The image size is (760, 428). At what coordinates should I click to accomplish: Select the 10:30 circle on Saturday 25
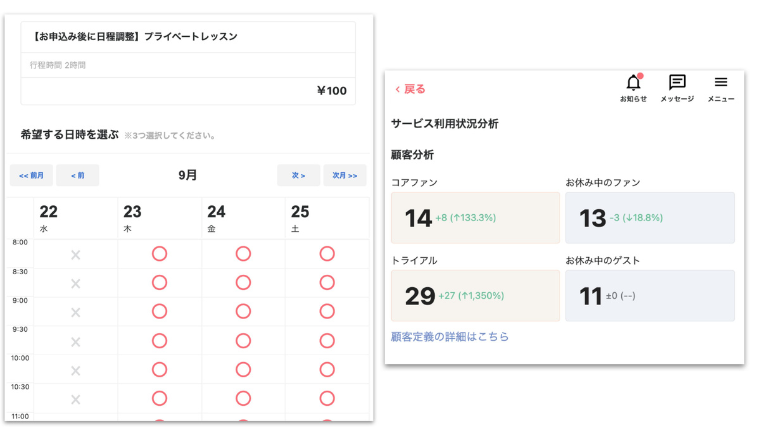pyautogui.click(x=327, y=398)
